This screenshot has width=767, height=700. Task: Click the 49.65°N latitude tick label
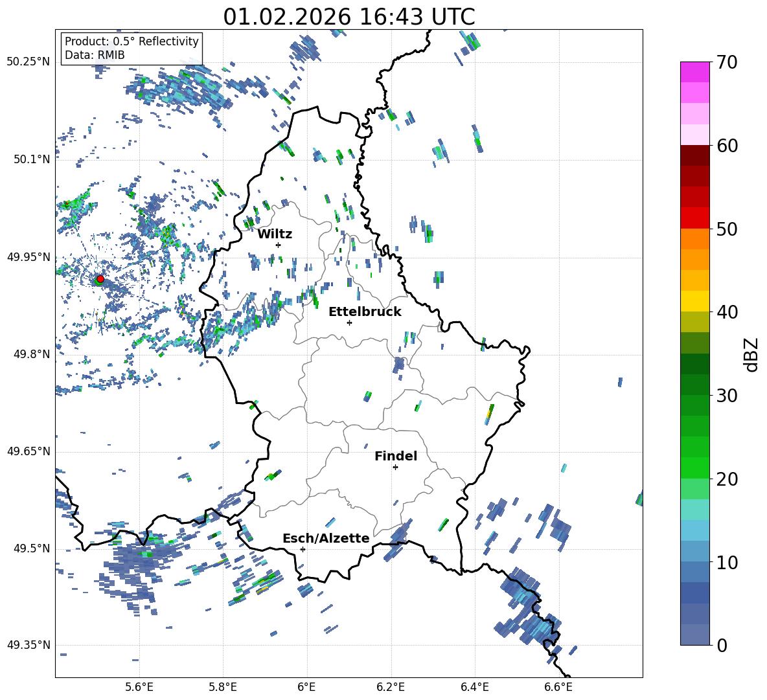point(29,451)
